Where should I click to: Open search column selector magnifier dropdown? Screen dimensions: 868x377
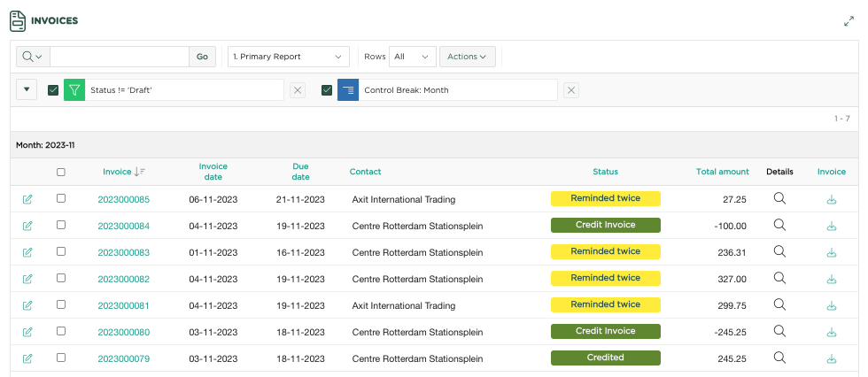[33, 57]
